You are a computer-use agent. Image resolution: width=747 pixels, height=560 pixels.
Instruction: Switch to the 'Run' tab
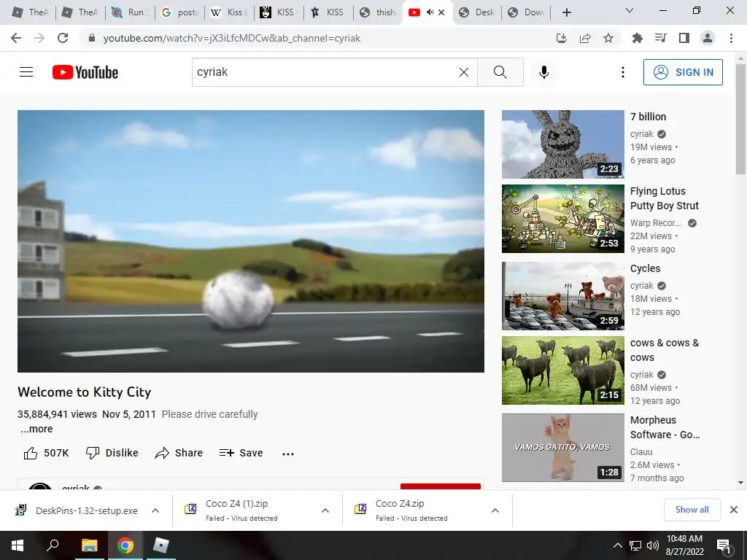tap(130, 12)
